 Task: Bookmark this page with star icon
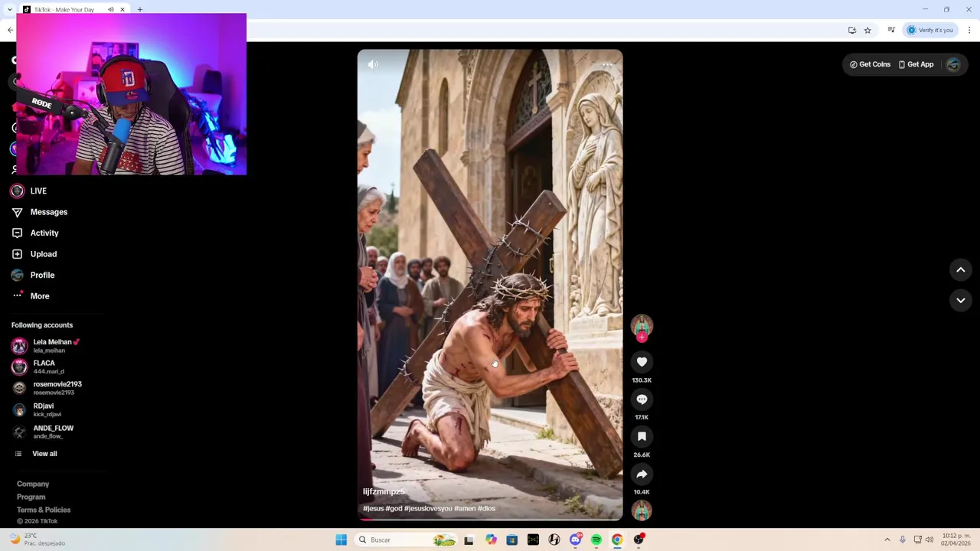(867, 30)
